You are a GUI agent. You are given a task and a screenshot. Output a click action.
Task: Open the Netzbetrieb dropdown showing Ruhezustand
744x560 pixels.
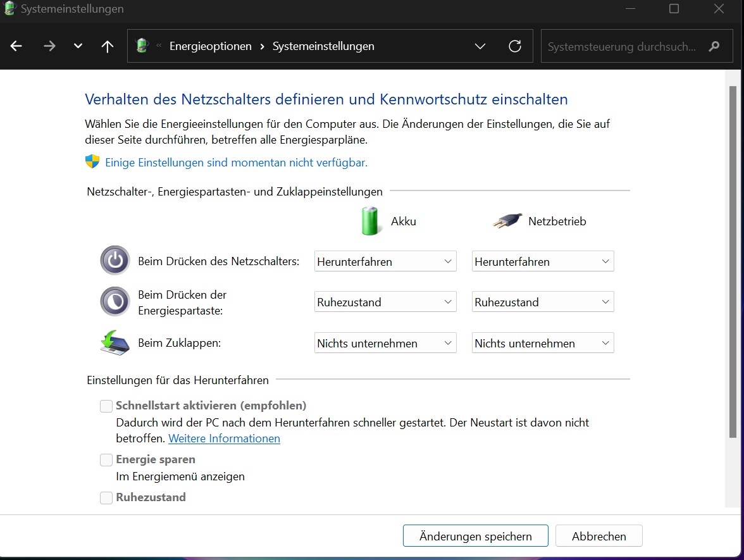542,302
